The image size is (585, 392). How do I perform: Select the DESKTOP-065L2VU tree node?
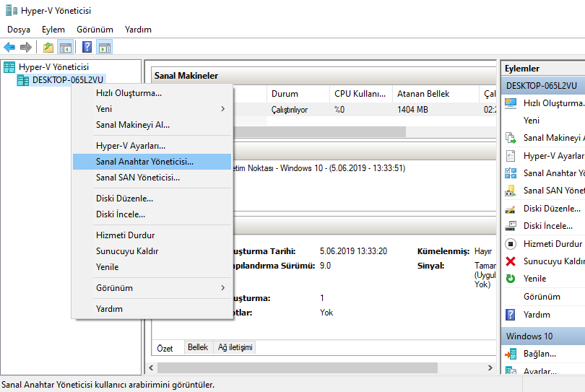click(68, 80)
